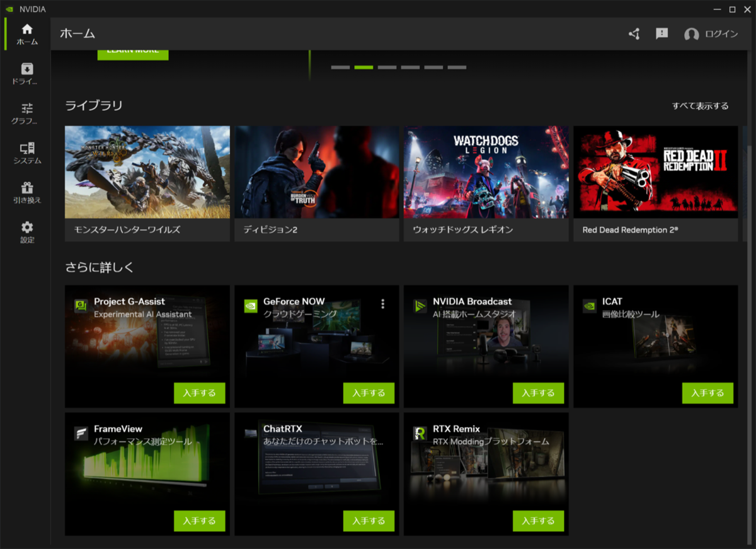The height and width of the screenshot is (549, 756).
Task: Select the sixth carousel page indicator
Action: click(x=457, y=67)
